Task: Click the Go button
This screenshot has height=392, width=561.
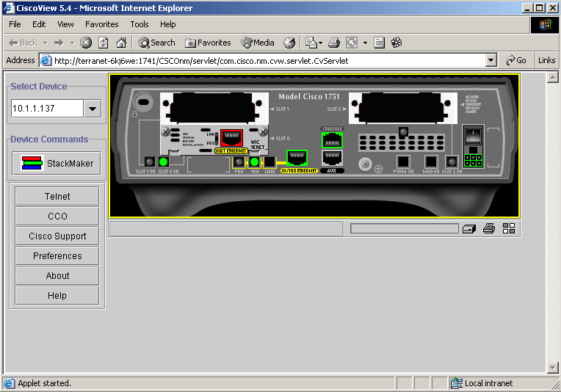Action: (516, 60)
